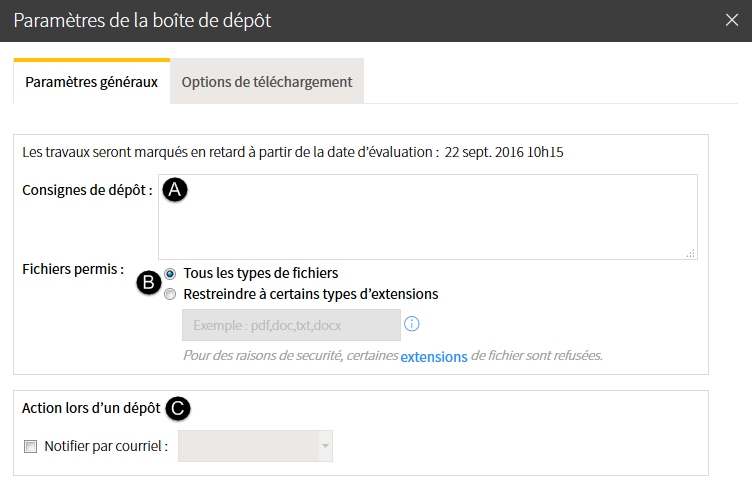Click the textarea resize grip corner
The image size is (752, 482).
click(x=691, y=254)
